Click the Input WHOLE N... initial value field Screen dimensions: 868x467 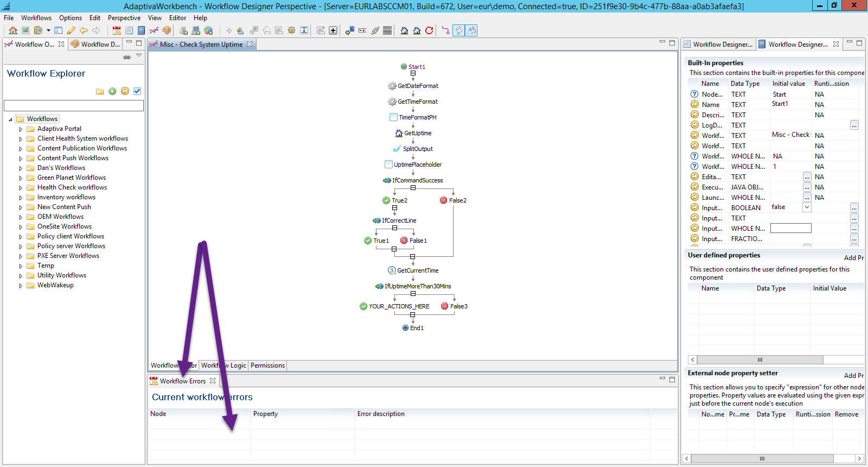click(791, 228)
